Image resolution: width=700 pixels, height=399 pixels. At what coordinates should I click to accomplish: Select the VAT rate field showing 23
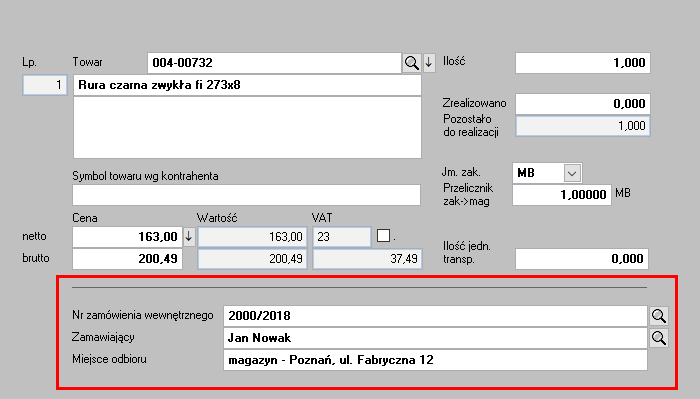[342, 237]
